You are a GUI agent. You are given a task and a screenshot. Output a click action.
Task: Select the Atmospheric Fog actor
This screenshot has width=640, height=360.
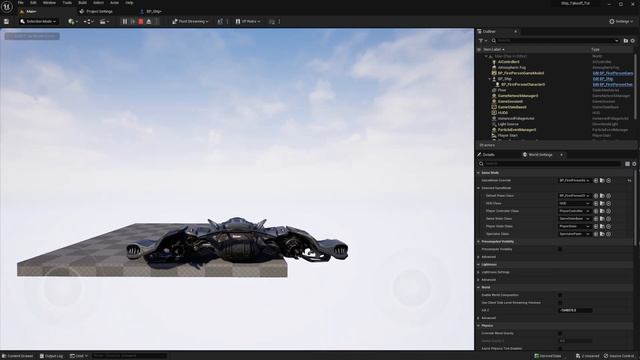[x=511, y=67]
